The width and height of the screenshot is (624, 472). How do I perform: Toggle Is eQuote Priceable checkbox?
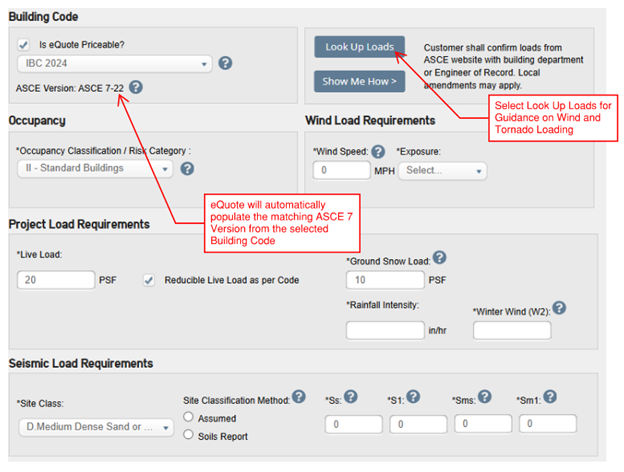click(23, 45)
